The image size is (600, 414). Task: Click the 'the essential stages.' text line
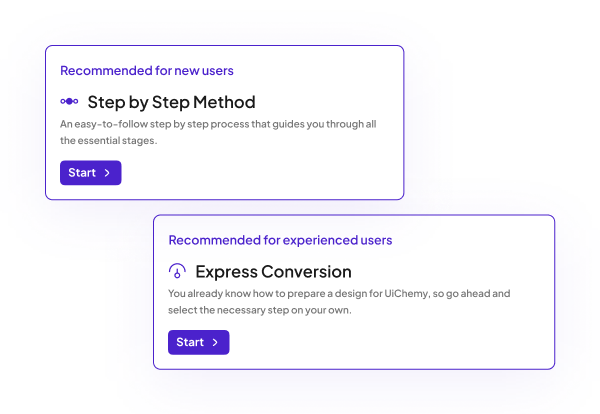coord(109,141)
